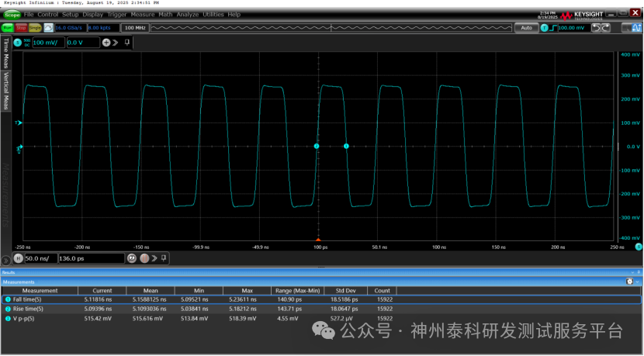Start acquisition with the green Run button
Screen dimensions: 644x356
(x=8, y=27)
